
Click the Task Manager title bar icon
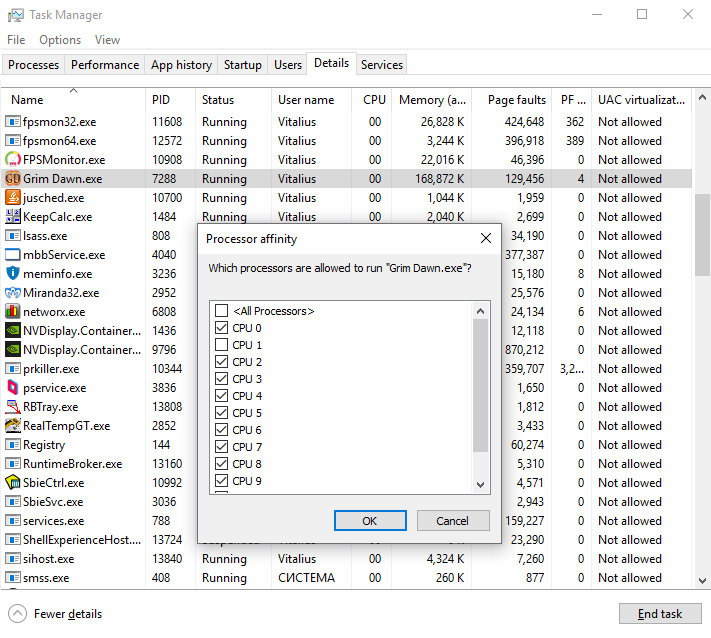pyautogui.click(x=15, y=15)
